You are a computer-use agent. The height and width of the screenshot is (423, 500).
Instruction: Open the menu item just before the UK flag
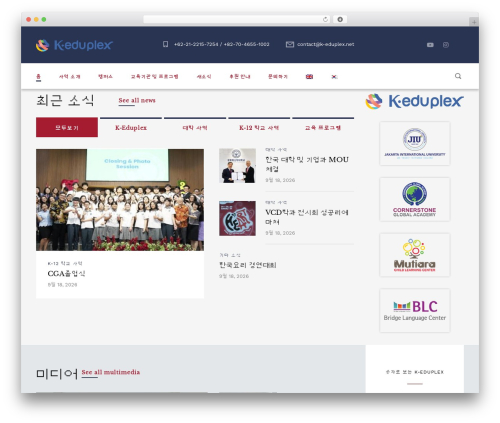pos(278,77)
